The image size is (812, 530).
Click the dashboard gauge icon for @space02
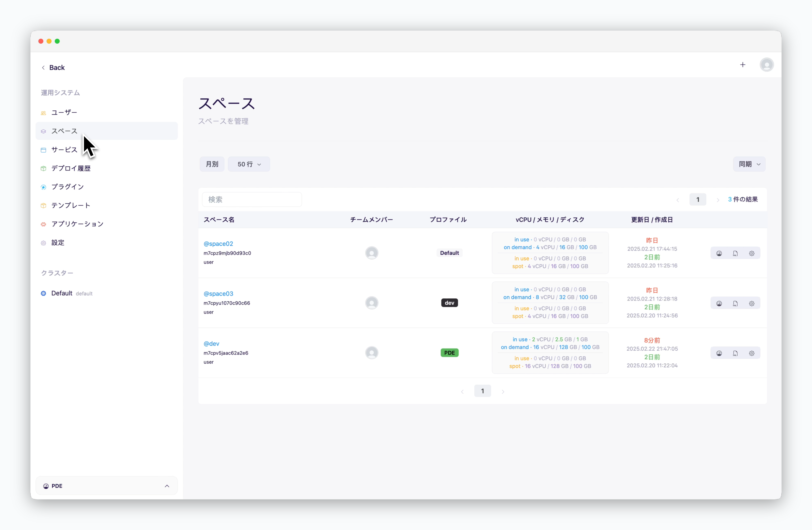point(719,253)
